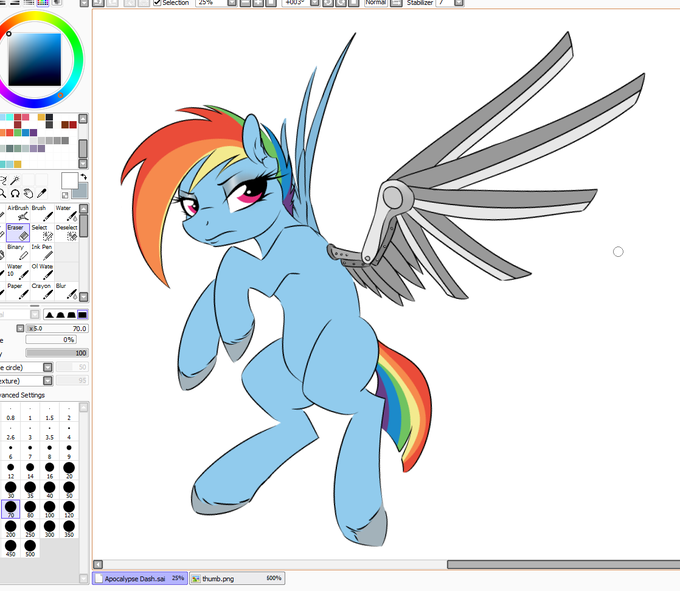Click the saturation square in color wheel
The image size is (680, 591).
point(35,59)
